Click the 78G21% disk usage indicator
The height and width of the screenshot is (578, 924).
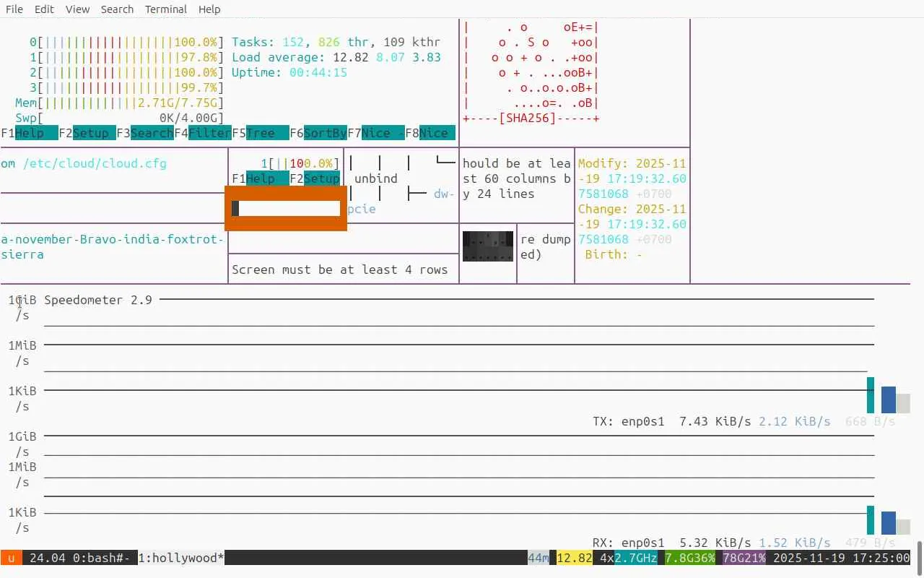[744, 558]
